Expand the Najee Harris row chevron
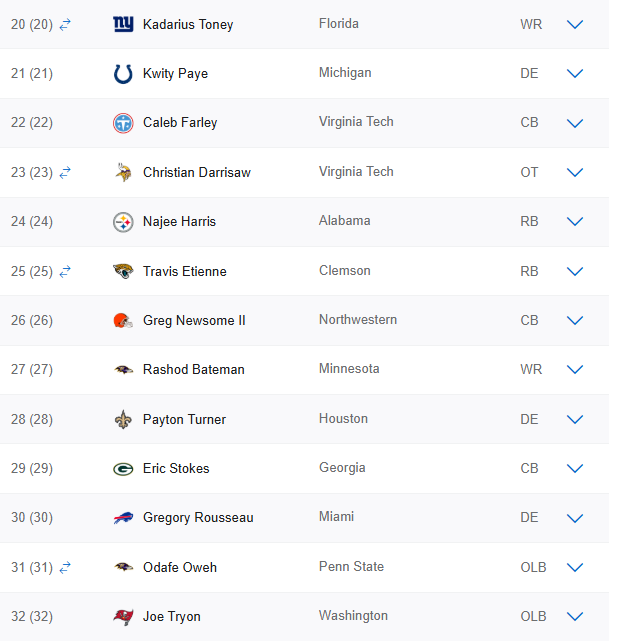The width and height of the screenshot is (617, 644). pos(575,222)
